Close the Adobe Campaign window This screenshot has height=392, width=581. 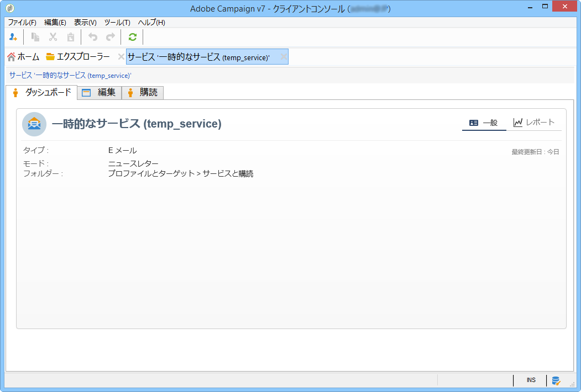click(x=565, y=7)
